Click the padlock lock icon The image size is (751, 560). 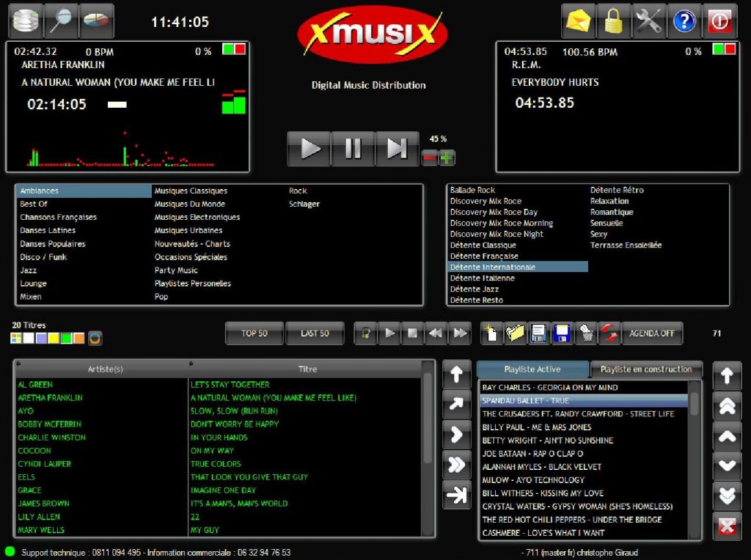coord(614,21)
